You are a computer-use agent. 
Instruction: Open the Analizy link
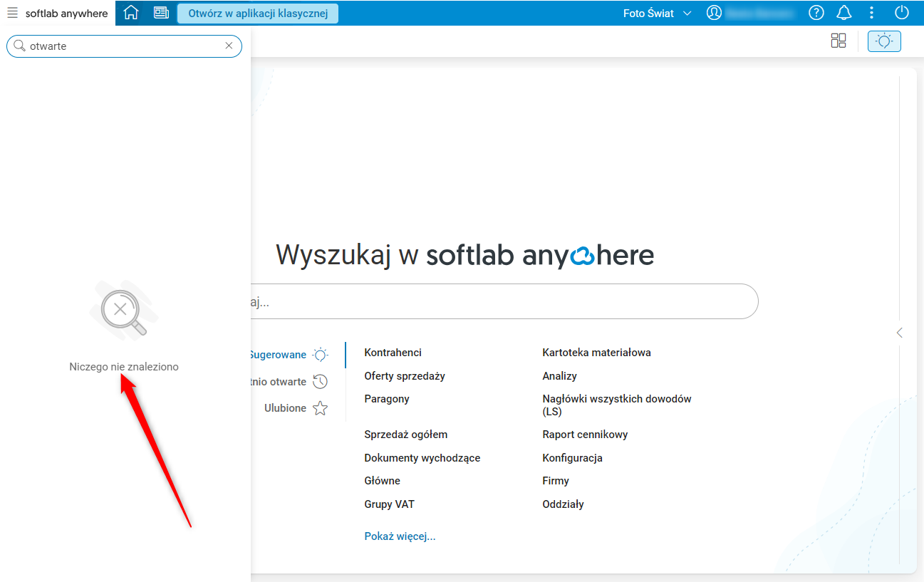coord(559,376)
